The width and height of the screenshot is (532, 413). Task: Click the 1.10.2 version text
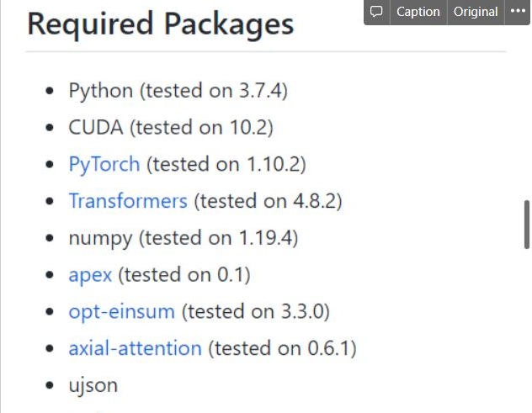(x=273, y=165)
